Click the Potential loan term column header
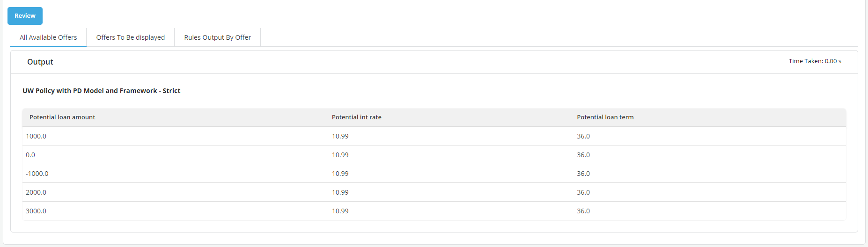868x247 pixels. 605,117
